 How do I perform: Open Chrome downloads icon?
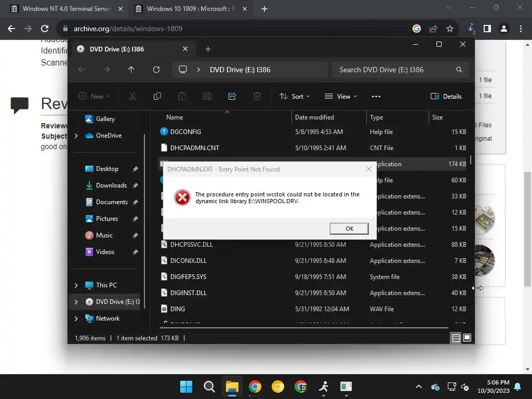pos(471,29)
